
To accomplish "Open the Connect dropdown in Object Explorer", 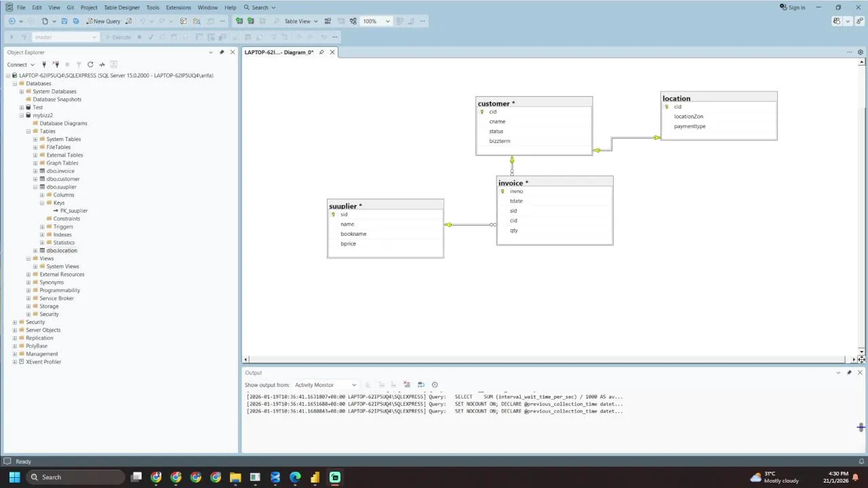I will (20, 64).
